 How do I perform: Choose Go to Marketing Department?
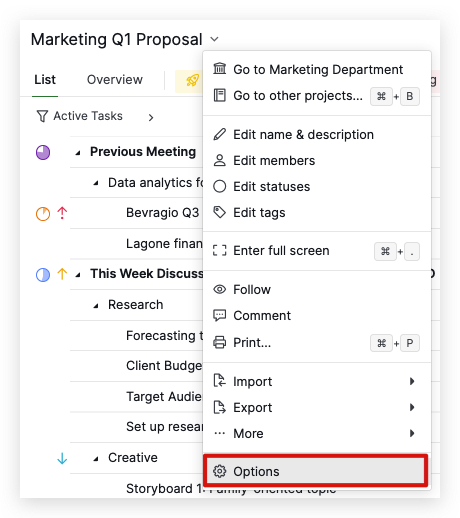[x=317, y=70]
